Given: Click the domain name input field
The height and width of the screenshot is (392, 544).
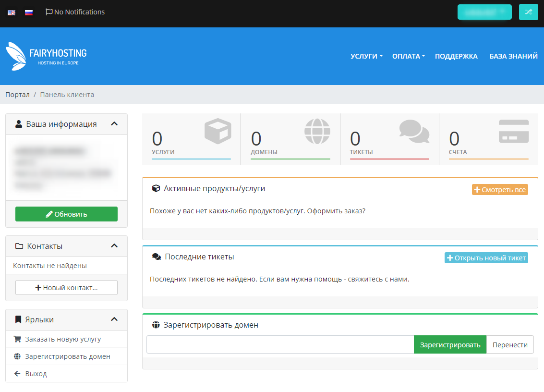Looking at the screenshot, I should coord(280,344).
